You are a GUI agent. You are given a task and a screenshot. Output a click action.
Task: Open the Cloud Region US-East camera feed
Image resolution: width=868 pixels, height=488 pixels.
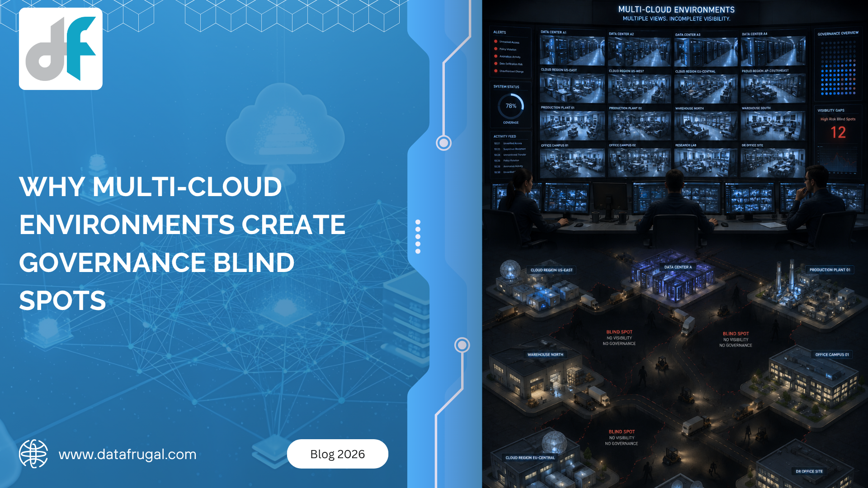coord(572,88)
